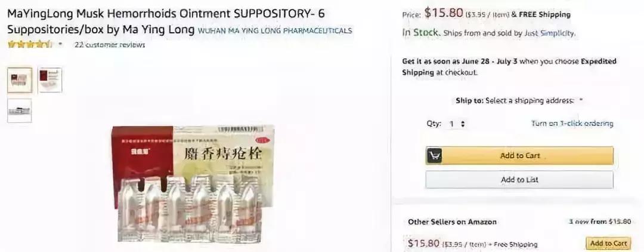Open the Qty quantity dropdown
Screen dimensions: 644x252
pyautogui.click(x=457, y=124)
